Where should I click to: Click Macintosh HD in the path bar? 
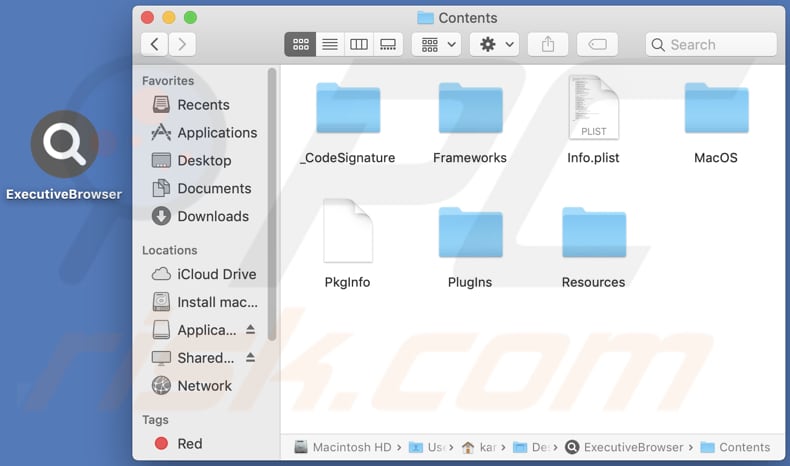tap(343, 447)
